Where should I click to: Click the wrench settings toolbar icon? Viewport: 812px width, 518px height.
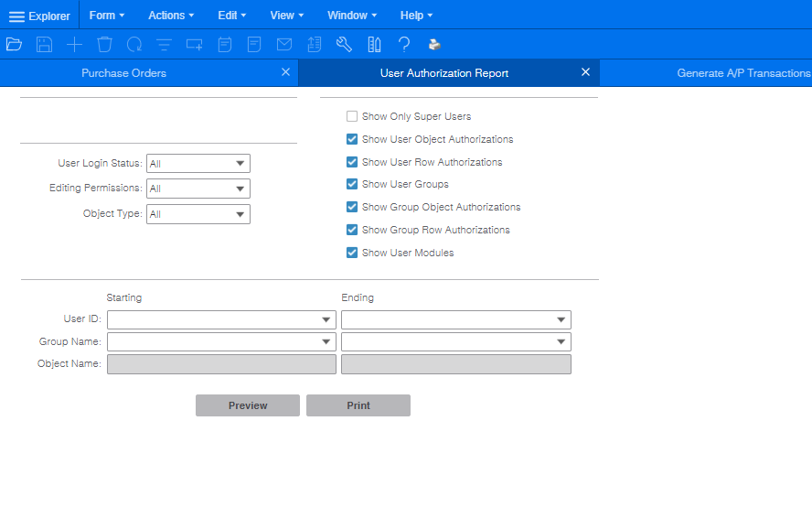tap(344, 44)
